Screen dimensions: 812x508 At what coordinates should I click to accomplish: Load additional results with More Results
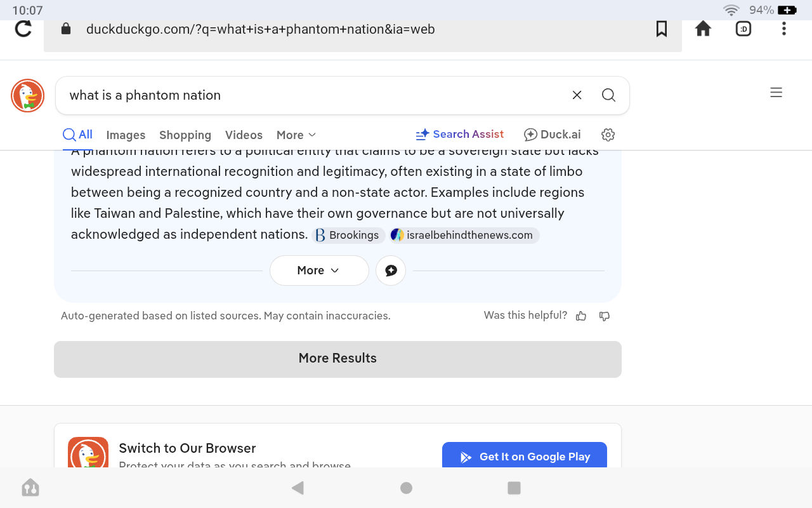[x=337, y=359]
